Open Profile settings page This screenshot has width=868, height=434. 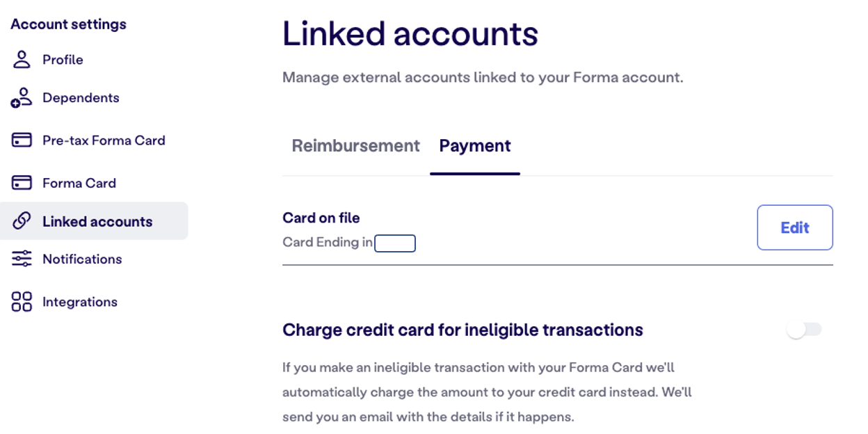[x=63, y=60]
